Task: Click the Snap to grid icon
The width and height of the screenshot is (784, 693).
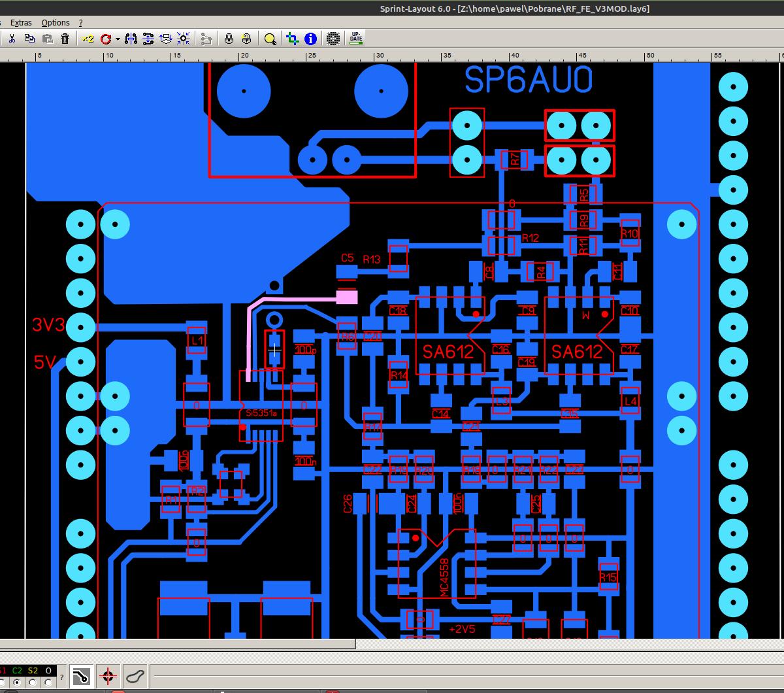Action: pos(184,39)
